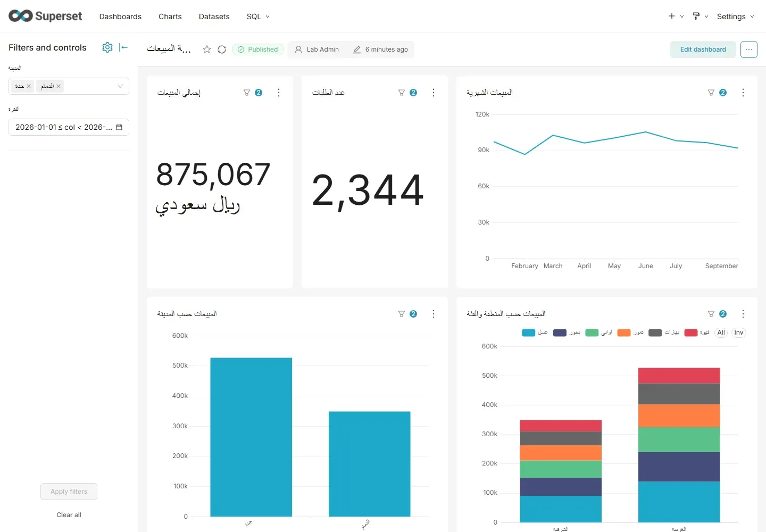Viewport: 766px width, 532px height.
Task: Toggle the Inv legend selector
Action: click(739, 332)
